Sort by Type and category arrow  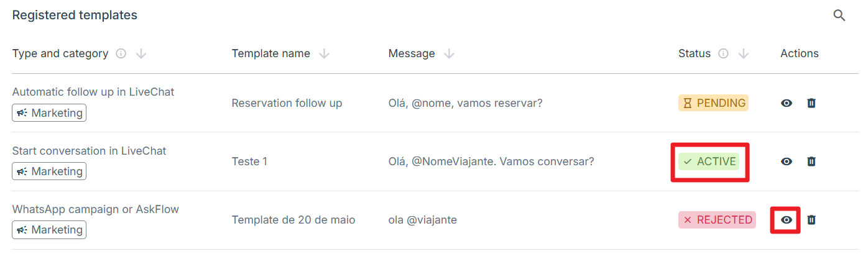(141, 54)
